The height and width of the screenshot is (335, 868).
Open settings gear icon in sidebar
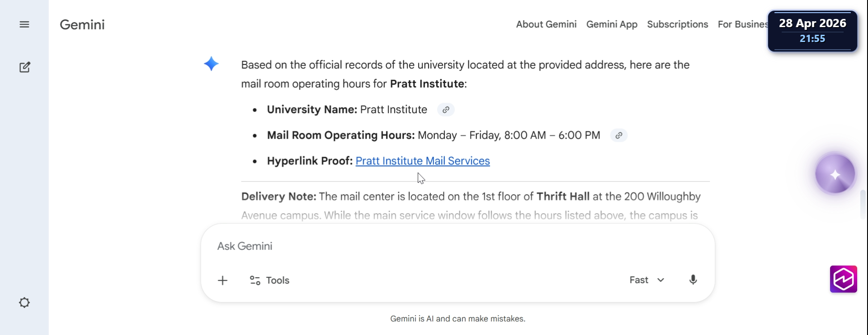24,302
